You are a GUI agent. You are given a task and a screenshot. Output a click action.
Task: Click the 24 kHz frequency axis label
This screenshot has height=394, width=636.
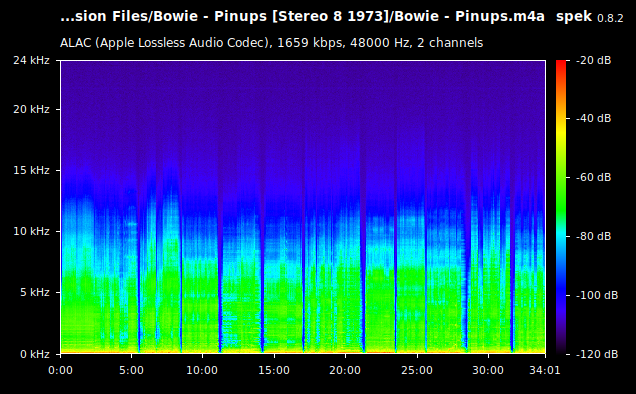(x=31, y=60)
